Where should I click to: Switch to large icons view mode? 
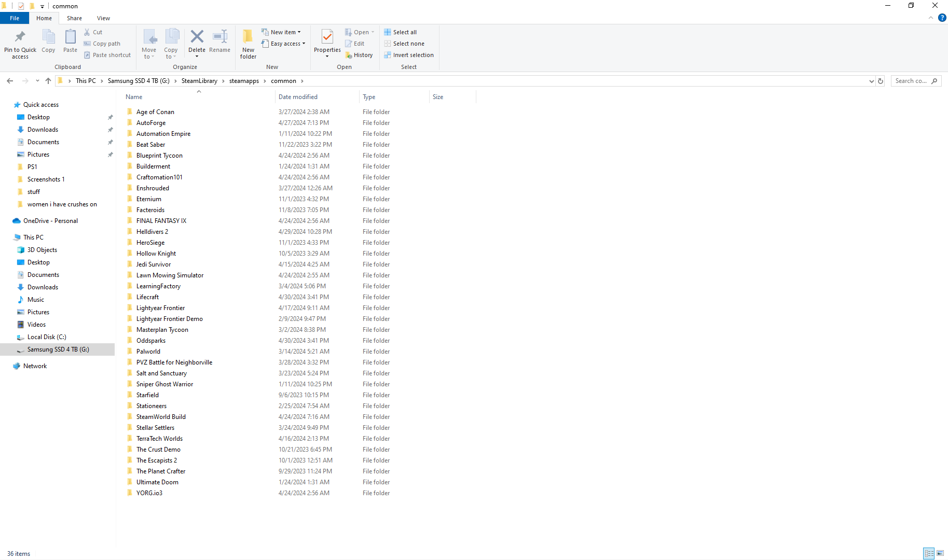940,553
